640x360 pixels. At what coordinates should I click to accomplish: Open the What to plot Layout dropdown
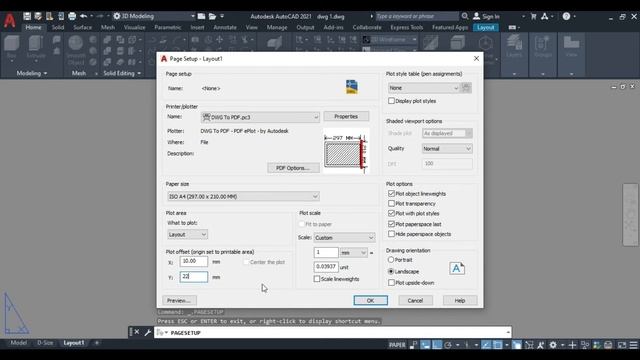[x=187, y=235]
